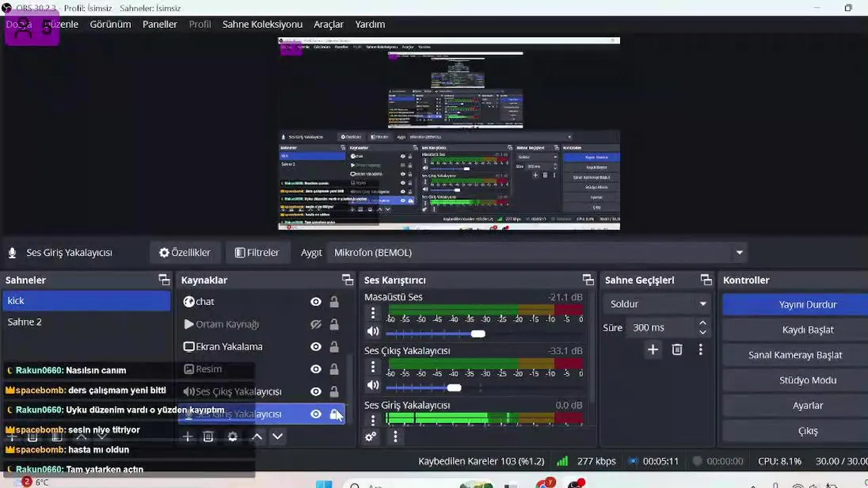The width and height of the screenshot is (868, 488).
Task: Open the Yardım menu
Action: 370,24
